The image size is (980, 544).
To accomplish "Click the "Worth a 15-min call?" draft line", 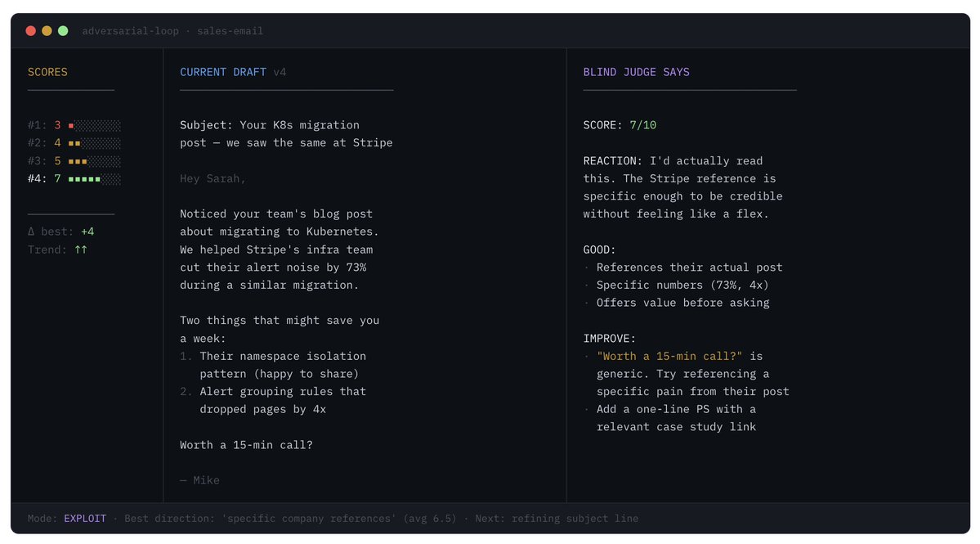I will (x=246, y=445).
